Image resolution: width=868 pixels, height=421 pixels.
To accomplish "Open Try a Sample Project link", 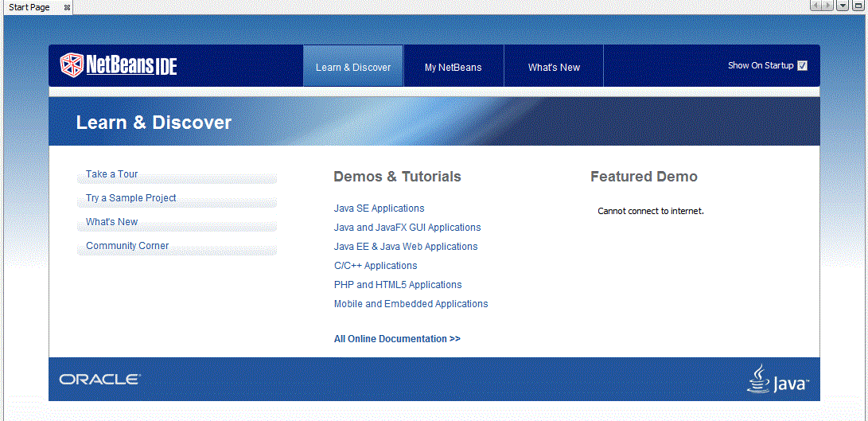I will pos(131,197).
